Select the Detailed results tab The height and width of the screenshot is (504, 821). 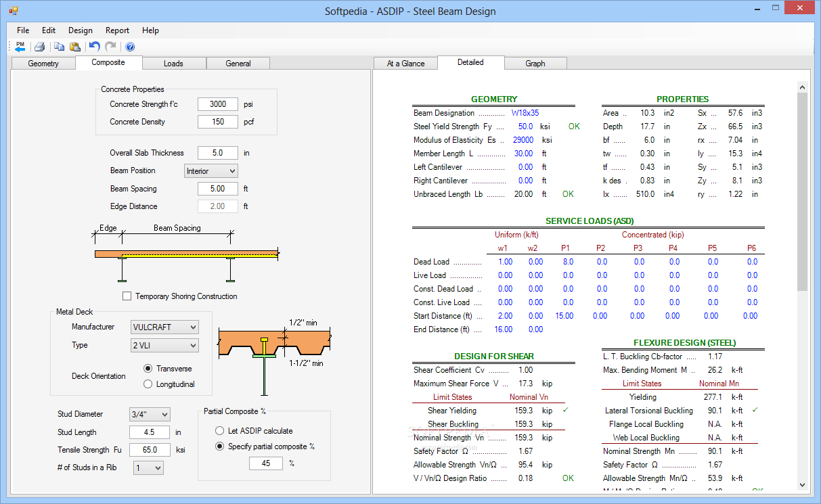point(470,62)
